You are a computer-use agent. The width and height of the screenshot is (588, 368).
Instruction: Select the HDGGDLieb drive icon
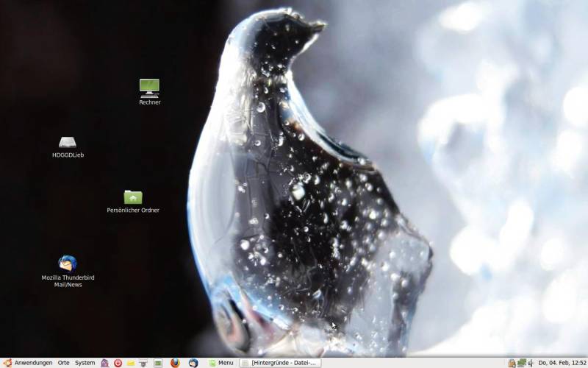(x=68, y=142)
